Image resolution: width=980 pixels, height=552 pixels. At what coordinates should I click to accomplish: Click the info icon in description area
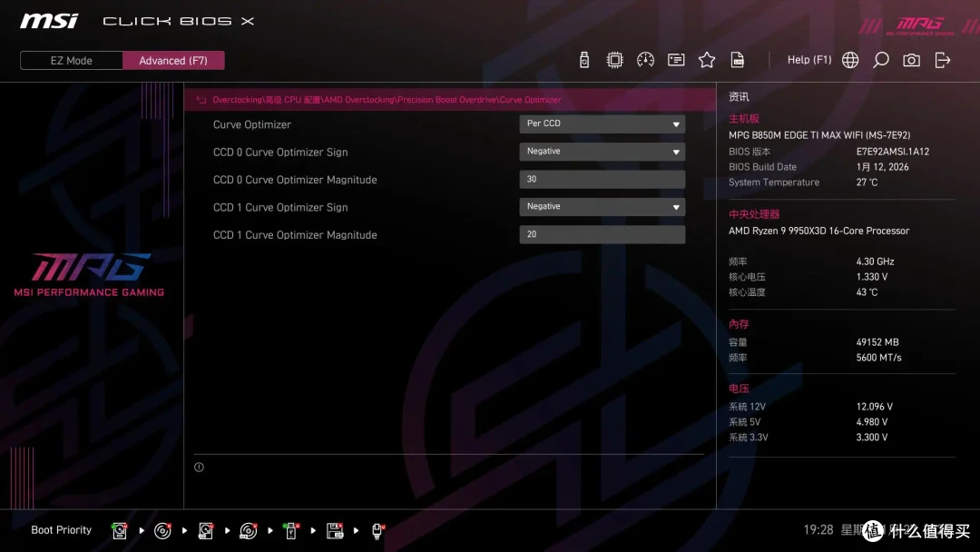[199, 467]
